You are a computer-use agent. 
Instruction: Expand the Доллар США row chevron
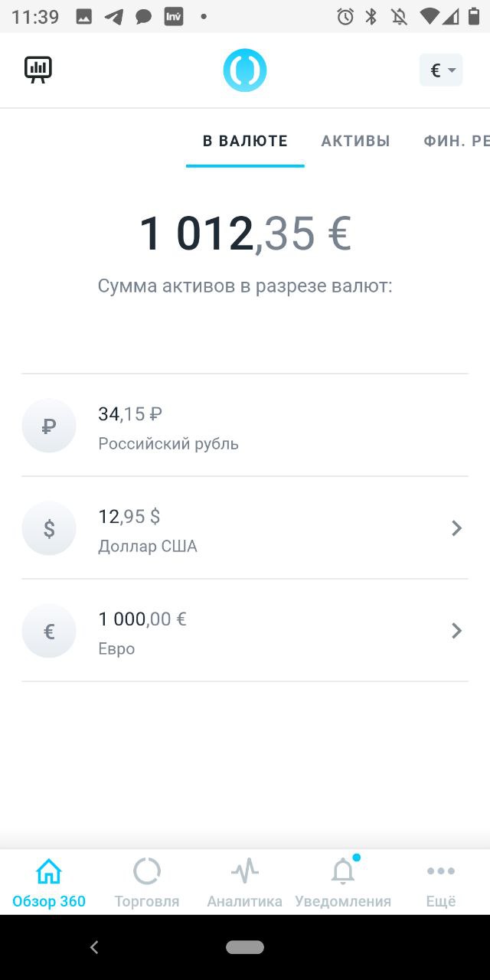[456, 528]
